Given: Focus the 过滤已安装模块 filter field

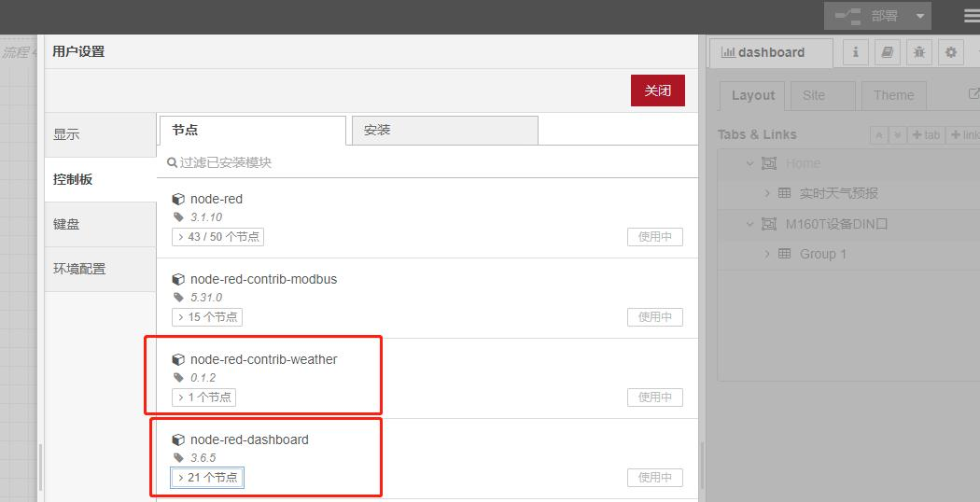Looking at the screenshot, I should point(427,162).
